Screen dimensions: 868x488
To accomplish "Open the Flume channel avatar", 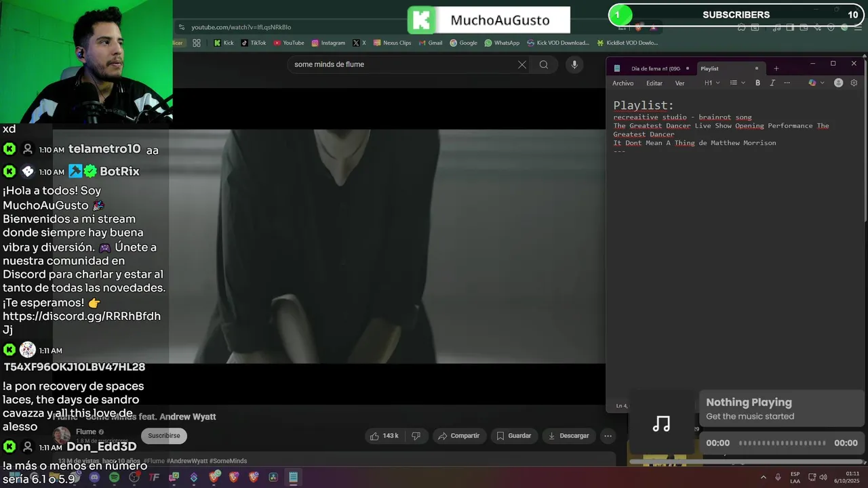I will pos(62,435).
